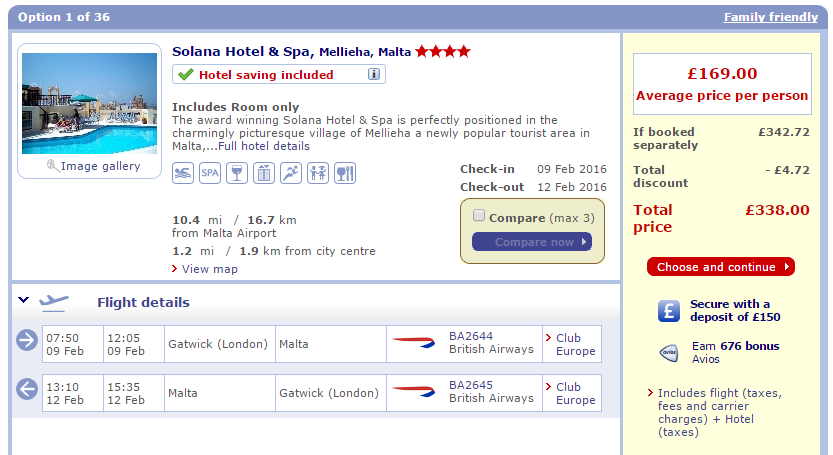Click the £169.00 average price text
833x455 pixels.
pos(722,73)
